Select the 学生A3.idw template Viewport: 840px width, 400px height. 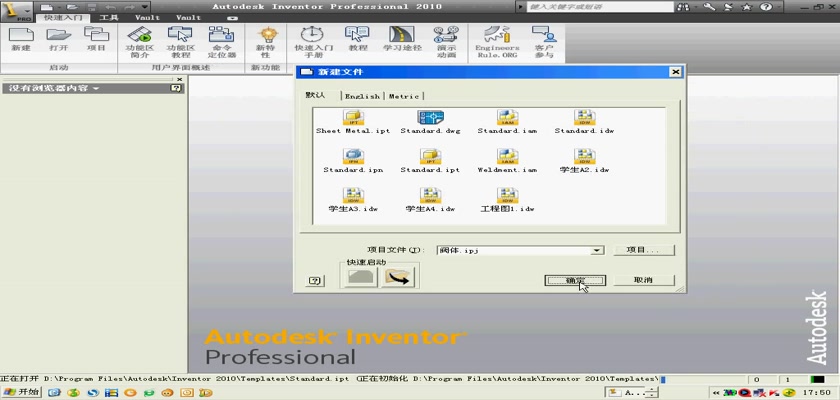(x=353, y=200)
